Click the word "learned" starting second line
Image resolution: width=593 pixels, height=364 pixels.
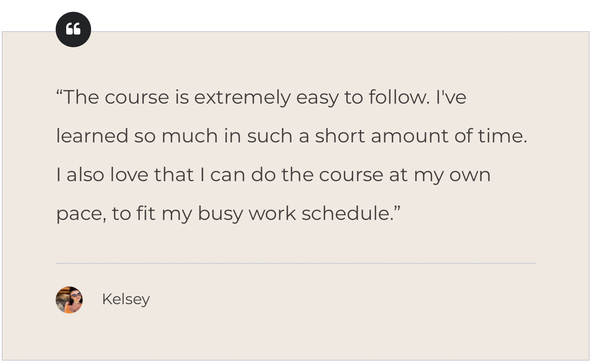coord(92,136)
